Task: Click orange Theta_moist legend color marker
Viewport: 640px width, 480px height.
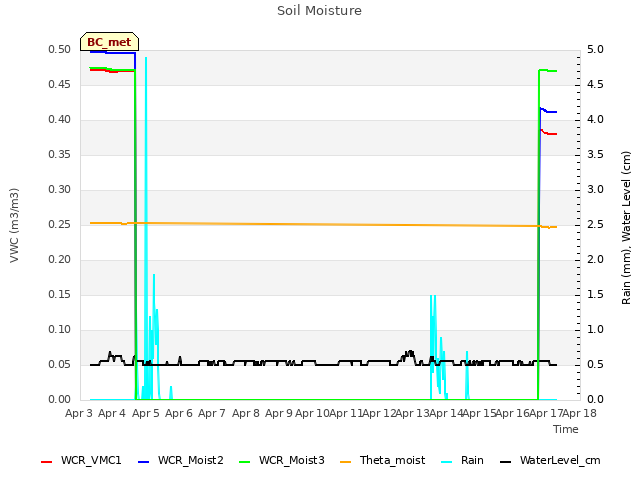Action: click(x=346, y=462)
